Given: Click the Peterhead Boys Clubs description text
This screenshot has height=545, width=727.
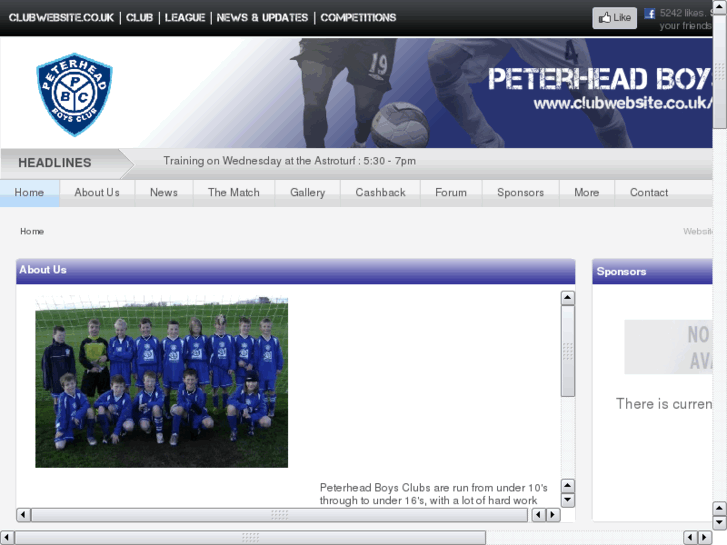Looking at the screenshot, I should click(x=434, y=494).
